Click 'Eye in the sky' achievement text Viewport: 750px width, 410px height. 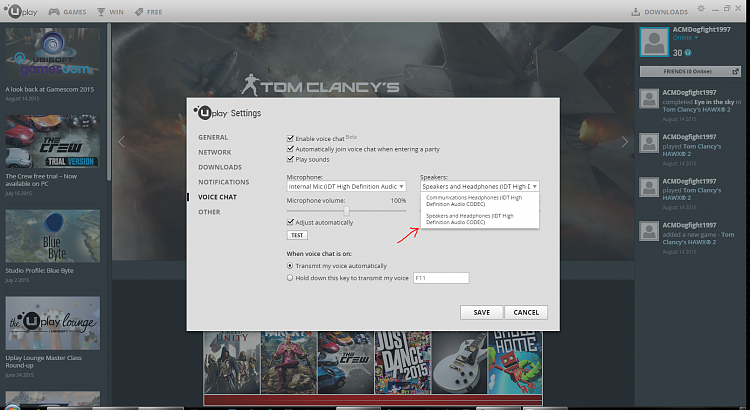(714, 102)
